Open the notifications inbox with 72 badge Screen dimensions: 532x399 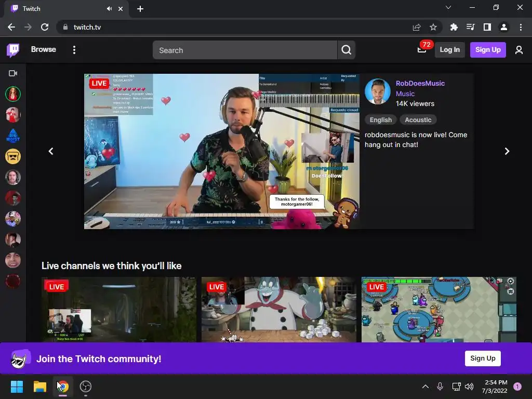point(422,50)
